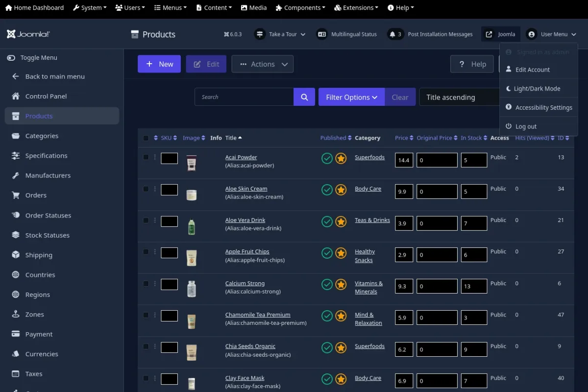The image size is (588, 392).
Task: Click the product Search input field
Action: coord(244,97)
